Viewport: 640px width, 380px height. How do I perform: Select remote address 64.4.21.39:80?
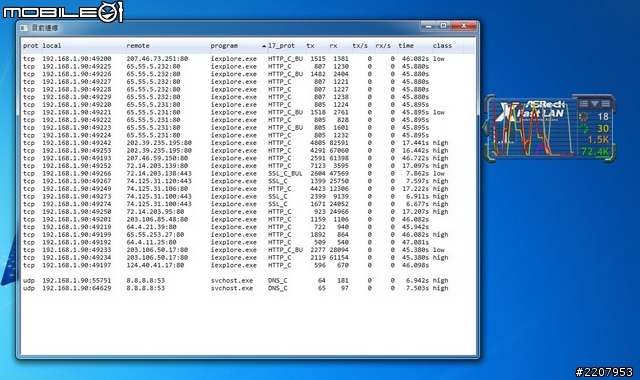151,227
